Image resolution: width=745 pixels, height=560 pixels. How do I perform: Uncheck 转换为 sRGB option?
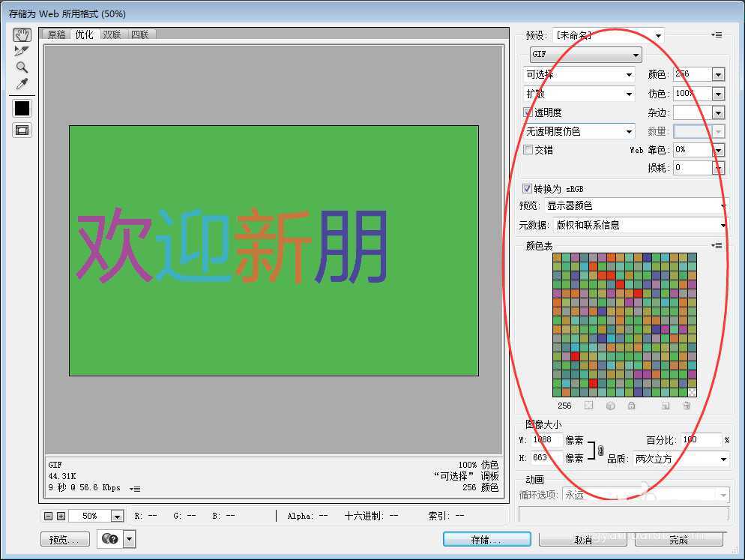[x=528, y=188]
